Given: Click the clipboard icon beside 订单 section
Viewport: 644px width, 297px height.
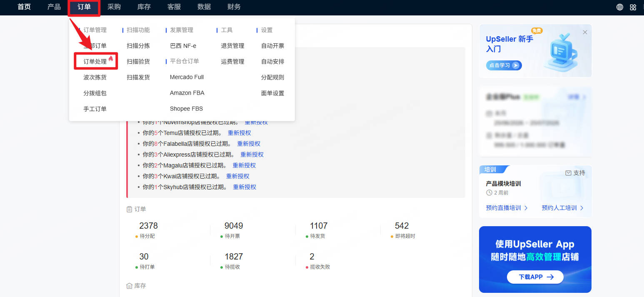Looking at the screenshot, I should coord(129,209).
